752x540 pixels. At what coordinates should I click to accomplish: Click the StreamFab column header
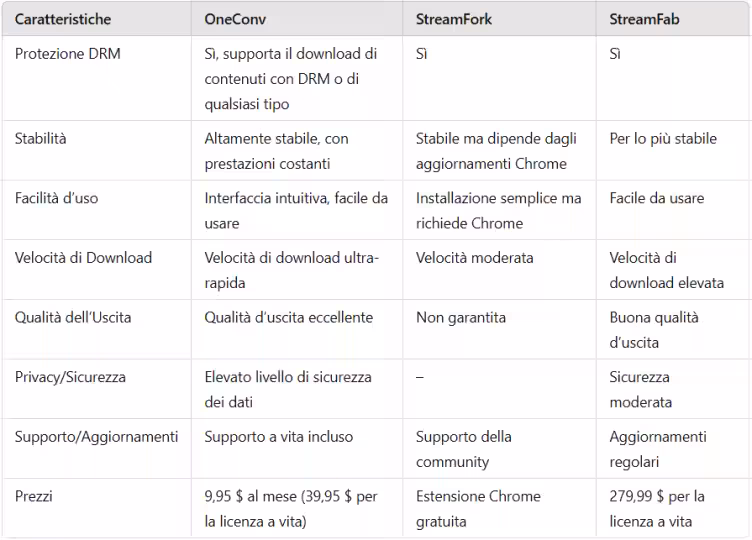pos(644,19)
